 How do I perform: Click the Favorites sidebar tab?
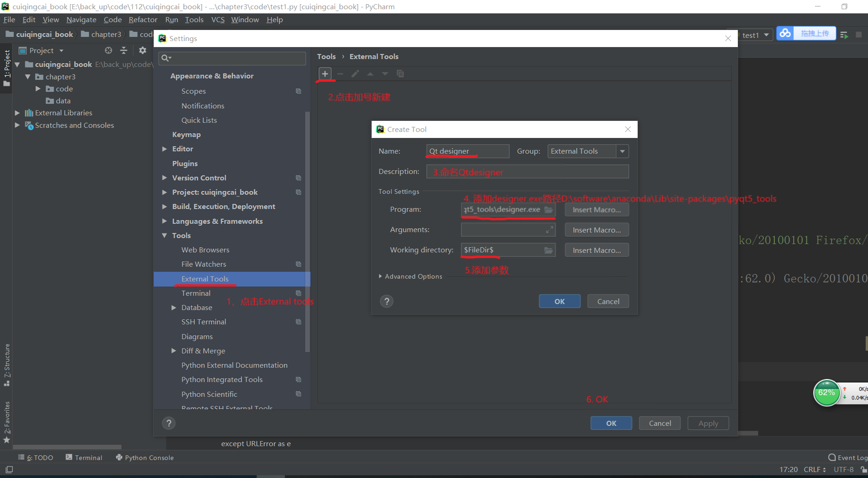(6, 421)
